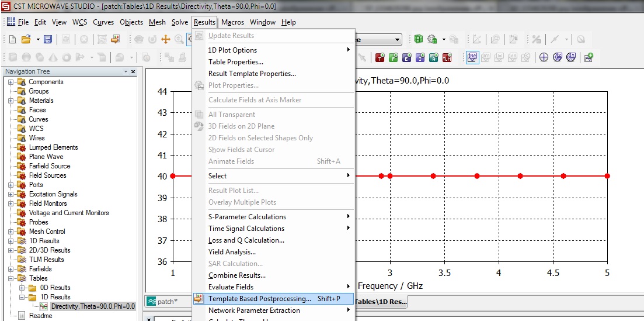Open the File menu

pos(23,22)
